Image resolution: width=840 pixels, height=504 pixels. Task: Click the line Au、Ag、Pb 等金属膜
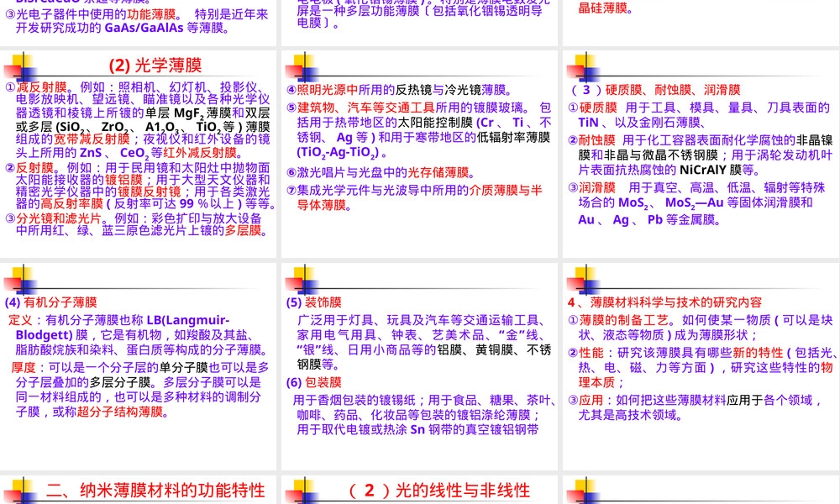coord(649,220)
